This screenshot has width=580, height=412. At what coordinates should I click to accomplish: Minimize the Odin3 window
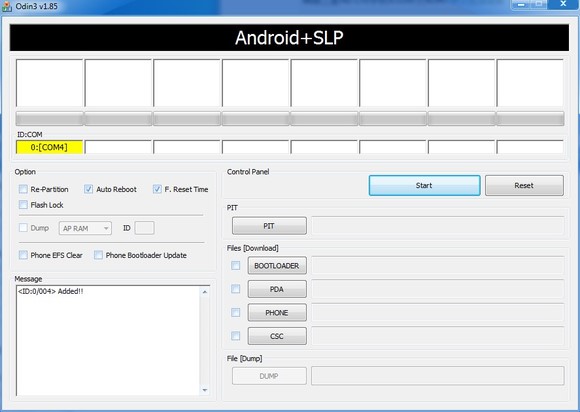pyautogui.click(x=521, y=4)
